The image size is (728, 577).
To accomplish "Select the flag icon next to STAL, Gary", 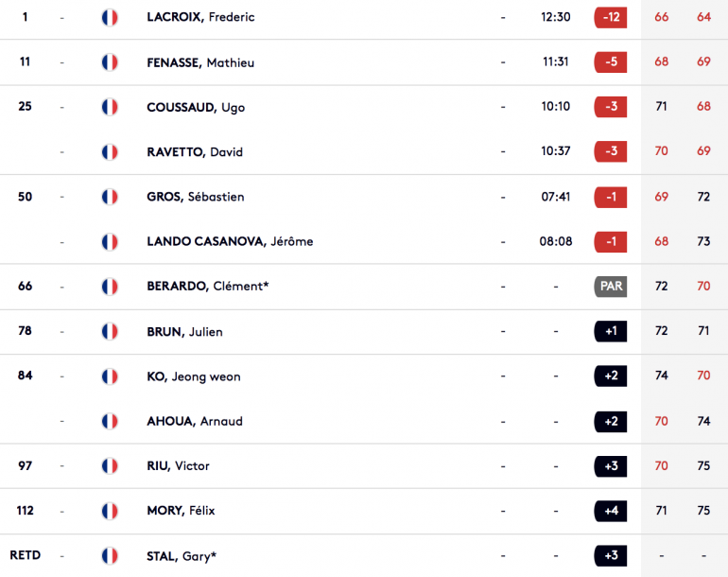I will (110, 555).
